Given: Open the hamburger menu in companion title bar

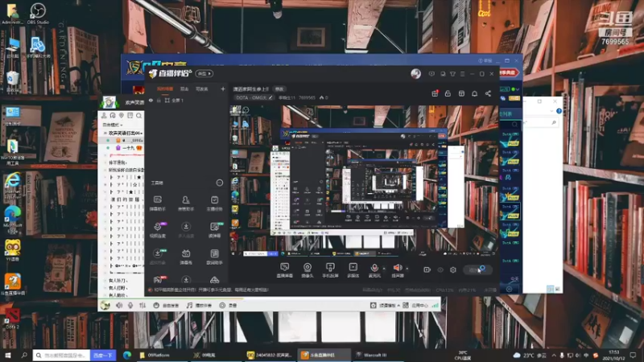Looking at the screenshot, I should (462, 74).
